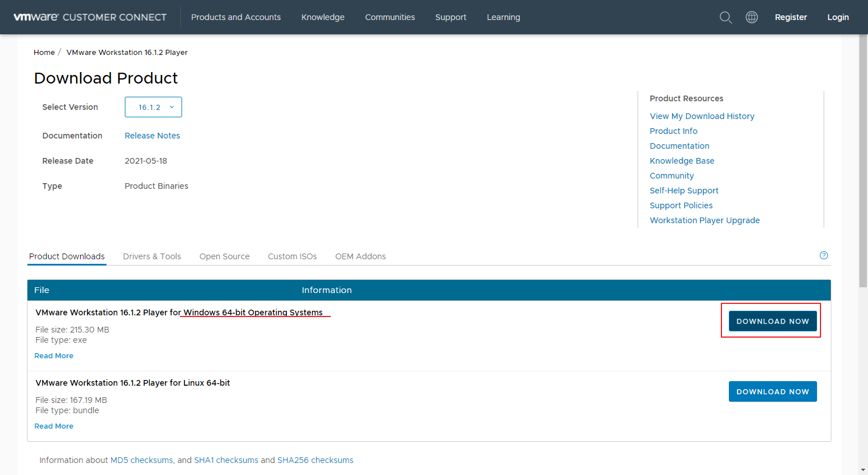868x475 pixels.
Task: Click the Register link
Action: (x=791, y=17)
